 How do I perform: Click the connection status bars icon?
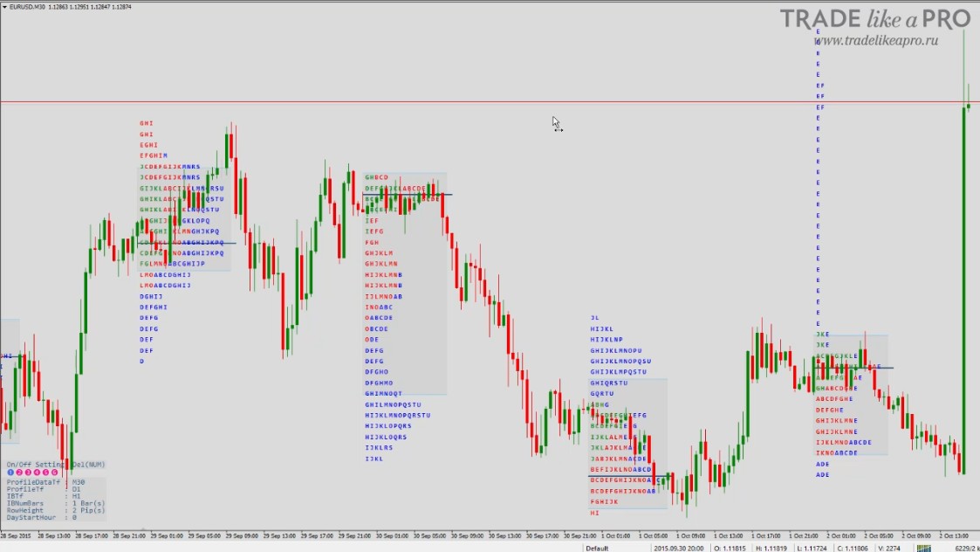(x=924, y=549)
